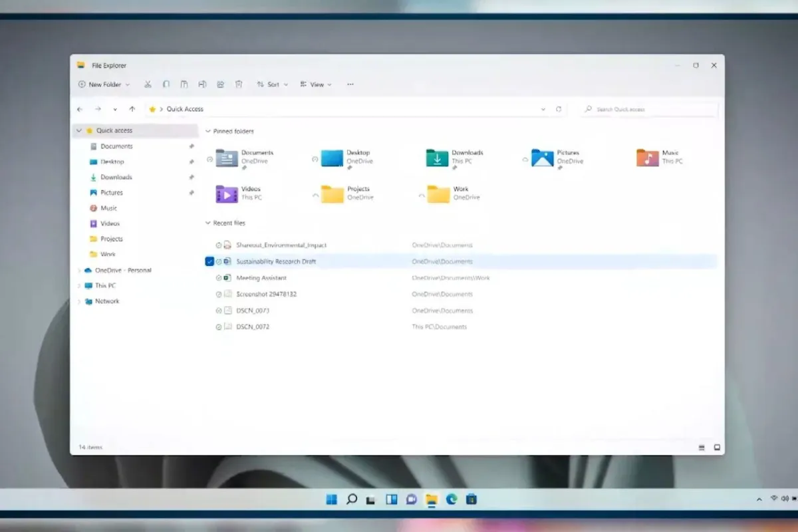Copy the selected item via toolbar
Image resolution: width=798 pixels, height=532 pixels.
166,84
